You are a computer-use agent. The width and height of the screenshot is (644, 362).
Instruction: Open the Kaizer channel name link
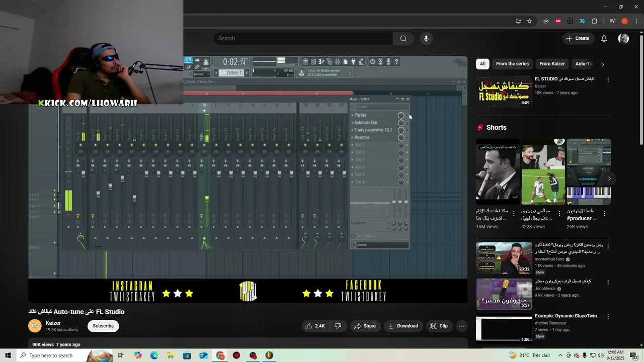click(x=53, y=323)
